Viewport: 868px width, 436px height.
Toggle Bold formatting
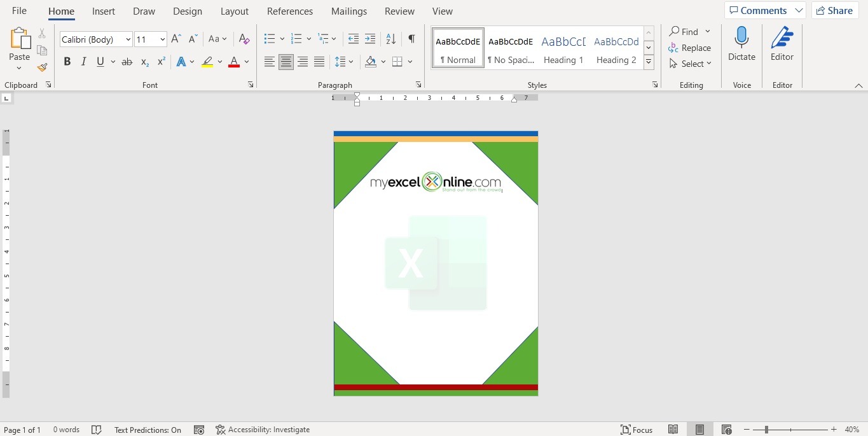[x=67, y=62]
